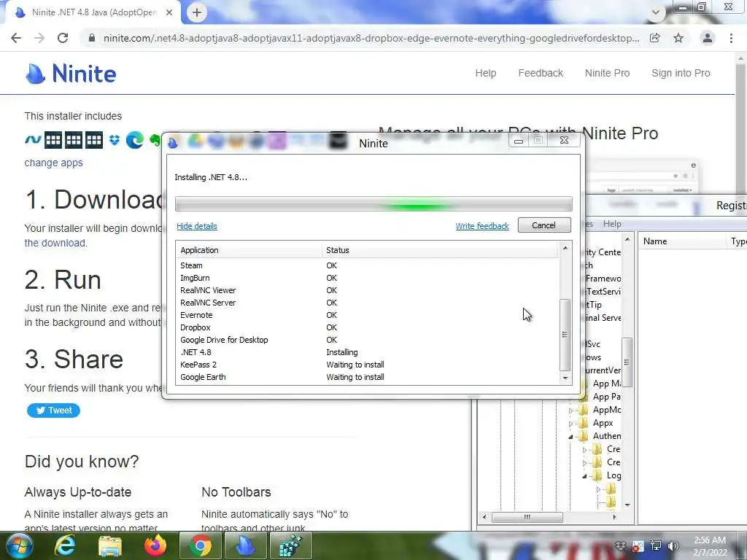Click the installer details scrollbar thumb
The width and height of the screenshot is (747, 560).
565,335
